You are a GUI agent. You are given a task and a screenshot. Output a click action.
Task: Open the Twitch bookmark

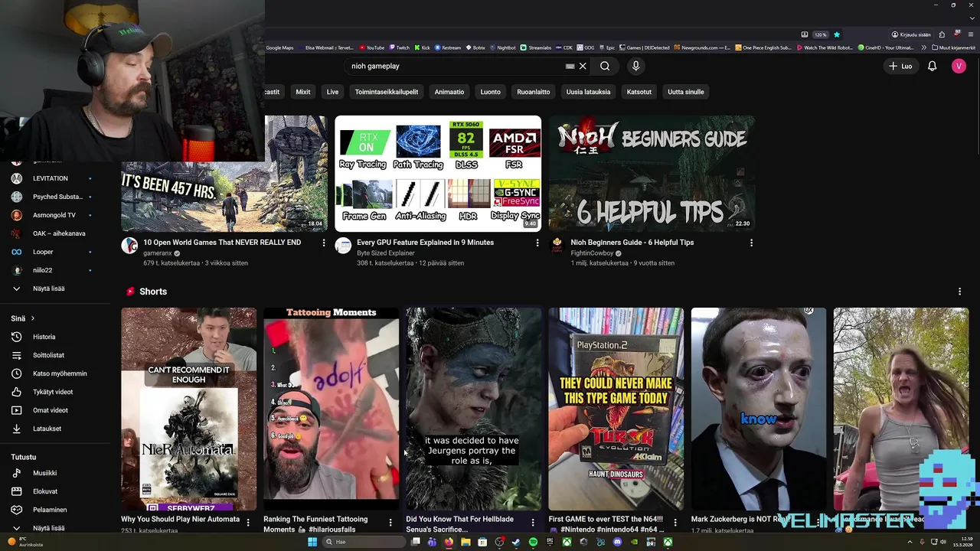[399, 47]
